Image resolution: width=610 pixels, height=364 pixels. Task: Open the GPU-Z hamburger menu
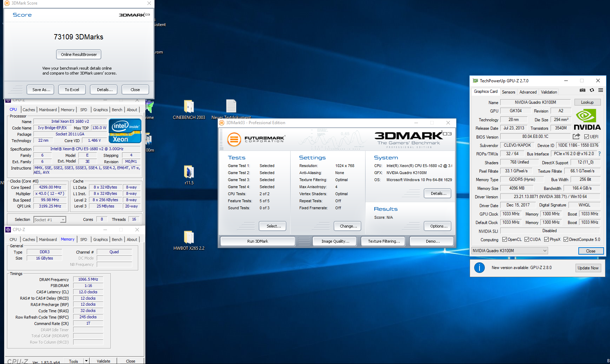[601, 90]
